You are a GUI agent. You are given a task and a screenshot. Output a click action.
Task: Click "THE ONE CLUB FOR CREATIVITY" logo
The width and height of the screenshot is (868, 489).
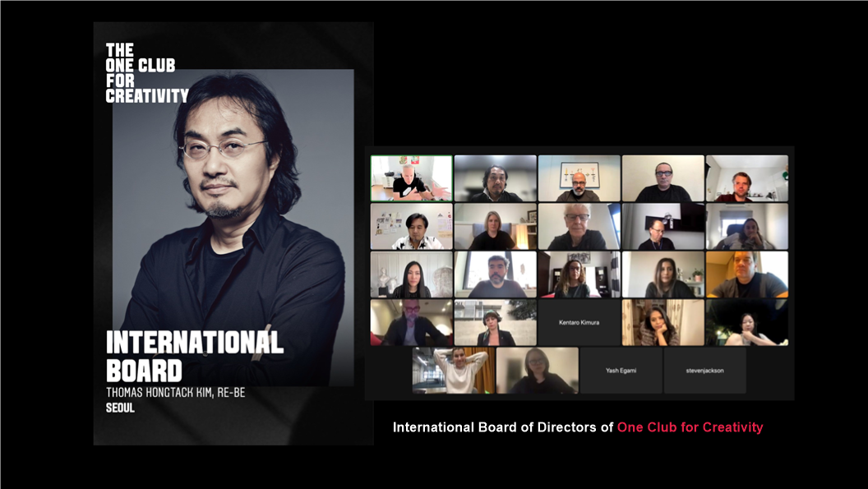tap(146, 73)
